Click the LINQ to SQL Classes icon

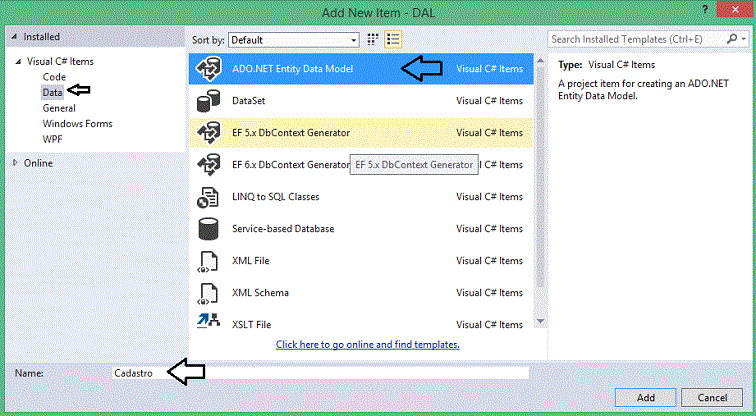(x=208, y=197)
